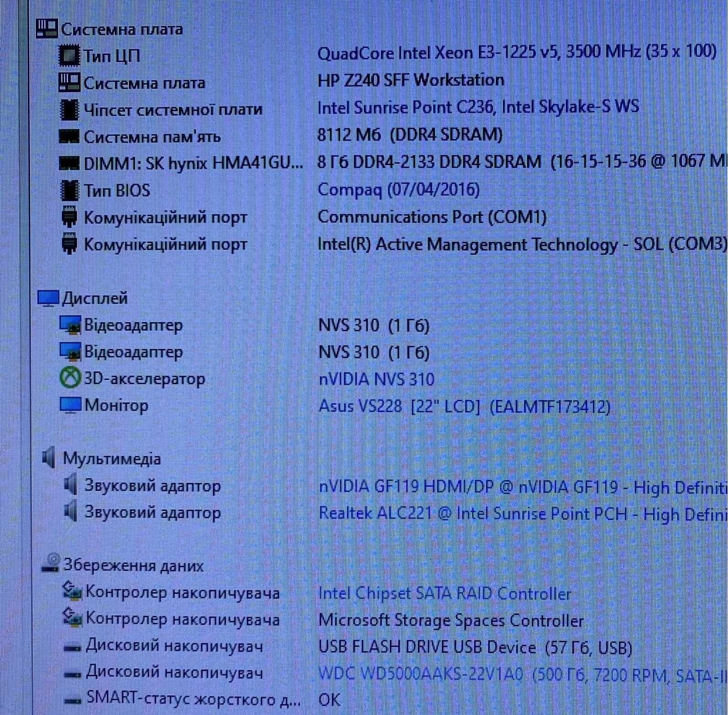The image size is (728, 715).
Task: Click the Чіпсет системної плати chip icon
Action: pyautogui.click(x=70, y=110)
